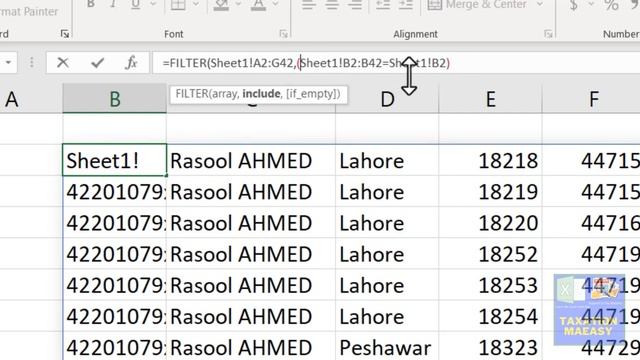Open the Font Color dropdown arrow

(x=276, y=4)
